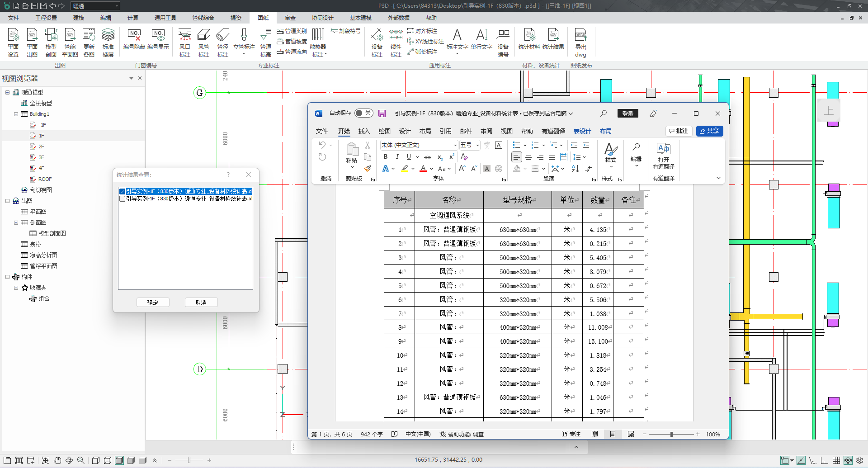Switch to the 管线综合 ribbon tab

[x=203, y=18]
